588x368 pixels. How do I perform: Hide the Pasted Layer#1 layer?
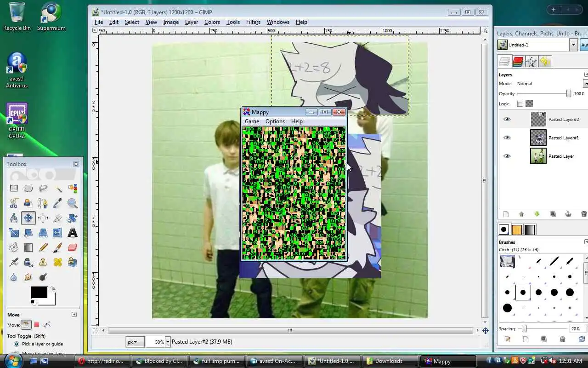[x=507, y=138]
